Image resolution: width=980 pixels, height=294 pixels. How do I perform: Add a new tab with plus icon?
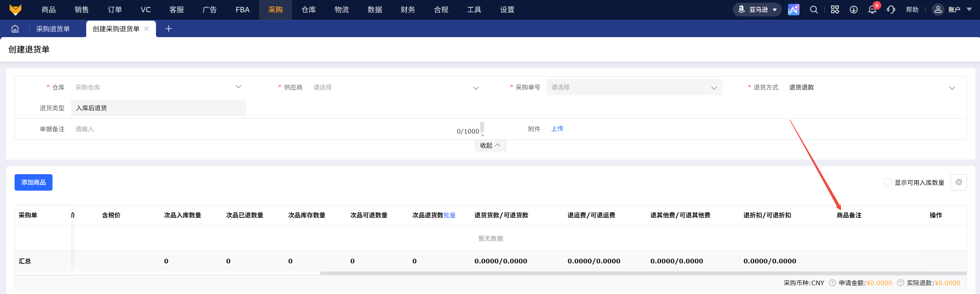coord(169,29)
